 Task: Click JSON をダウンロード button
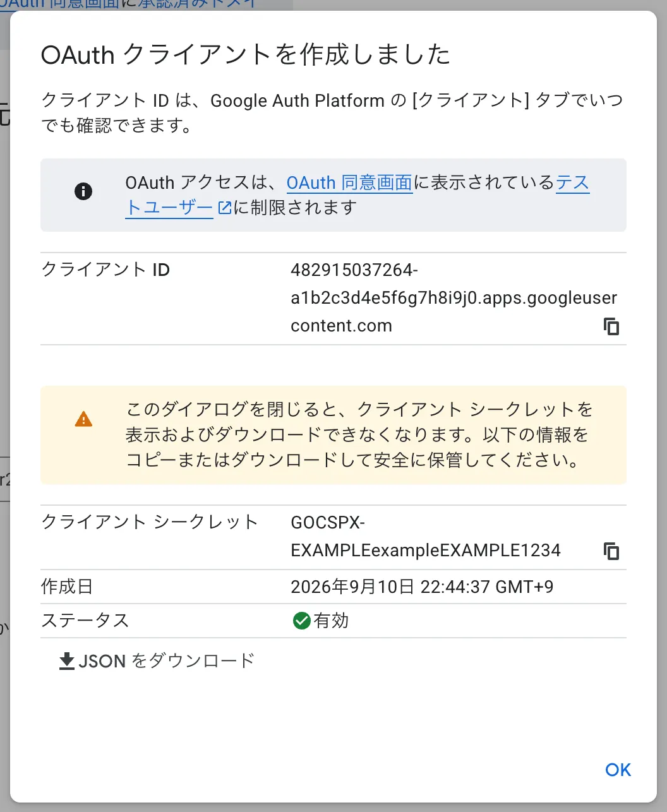click(x=157, y=661)
